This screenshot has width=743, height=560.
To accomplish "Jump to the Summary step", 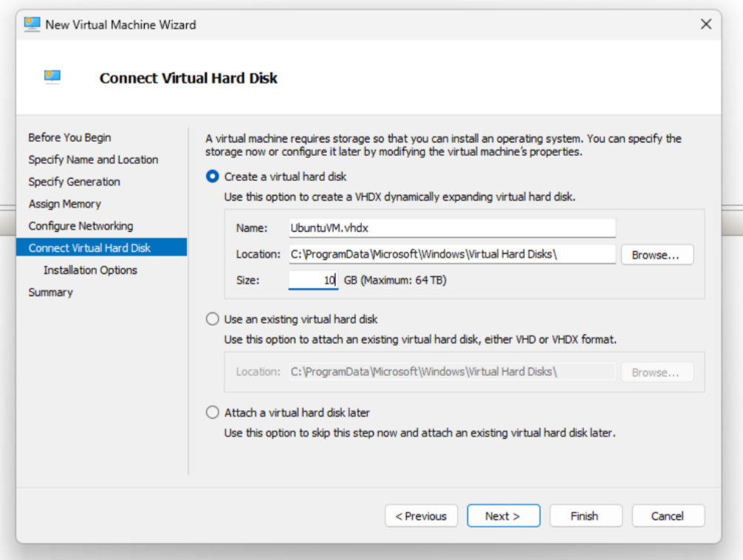I will click(x=50, y=293).
